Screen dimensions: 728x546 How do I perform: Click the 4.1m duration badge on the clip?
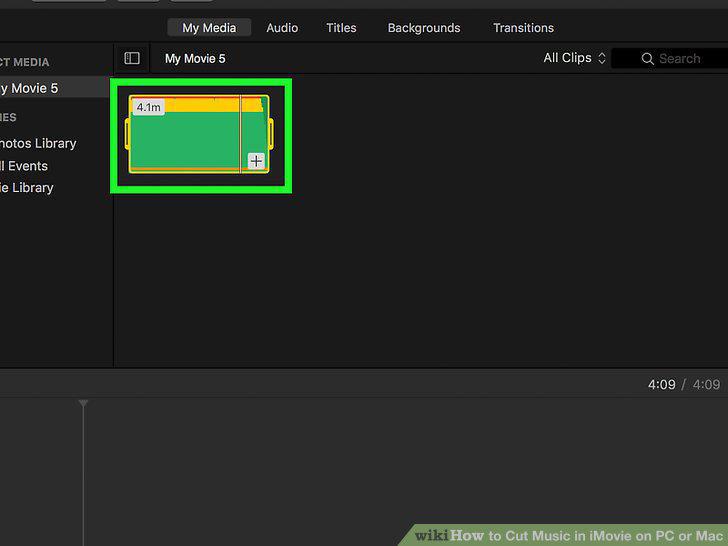pos(149,107)
